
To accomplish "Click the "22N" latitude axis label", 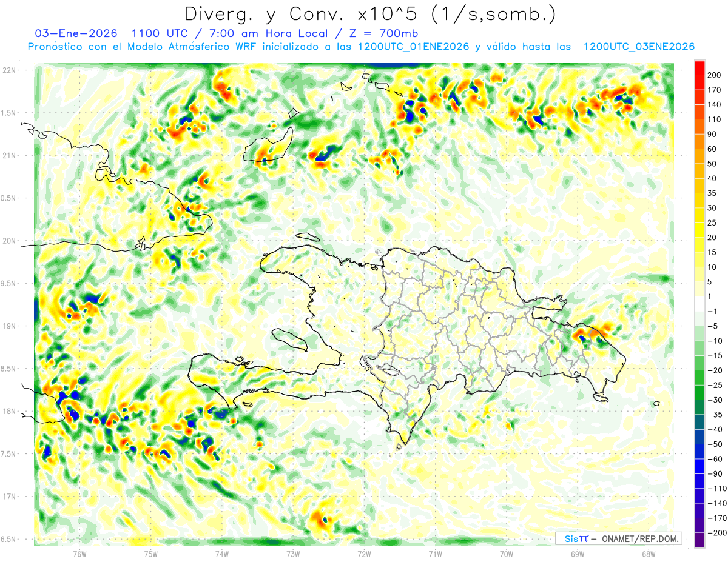I will [x=10, y=70].
